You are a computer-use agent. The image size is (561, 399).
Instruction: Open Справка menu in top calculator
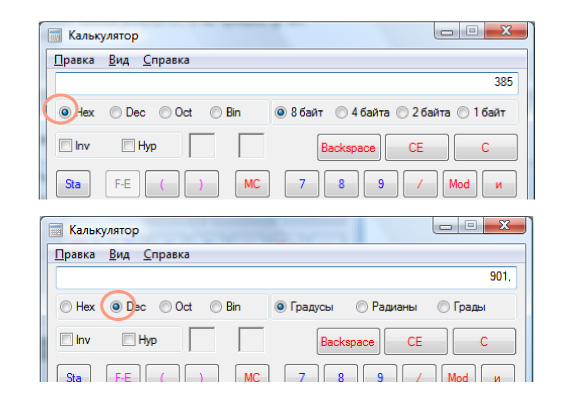click(x=166, y=60)
